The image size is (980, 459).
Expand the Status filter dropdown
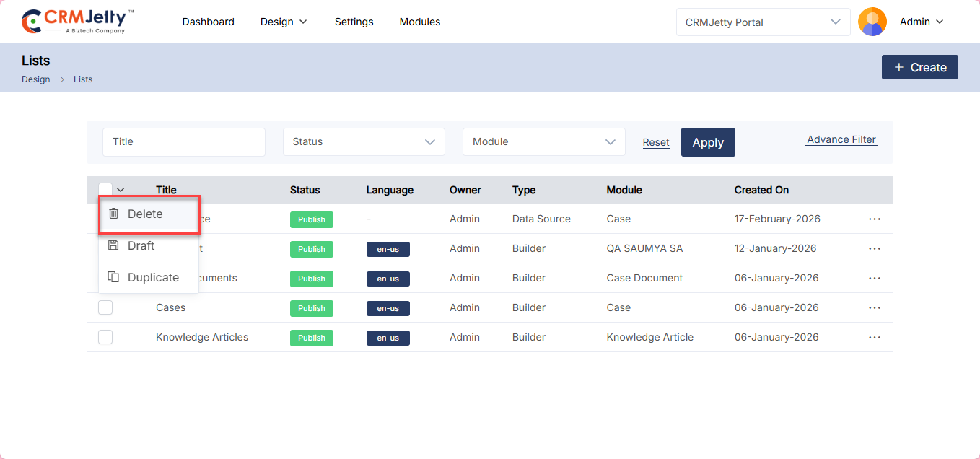click(364, 142)
